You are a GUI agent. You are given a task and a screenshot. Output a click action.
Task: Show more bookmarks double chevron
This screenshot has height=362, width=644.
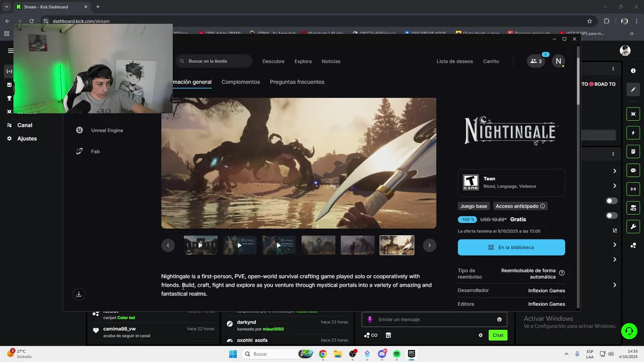pyautogui.click(x=632, y=33)
